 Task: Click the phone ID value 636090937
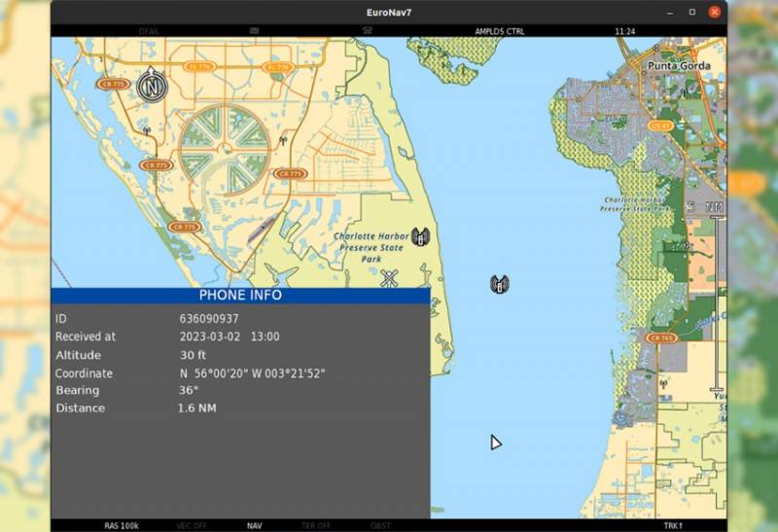coord(209,318)
